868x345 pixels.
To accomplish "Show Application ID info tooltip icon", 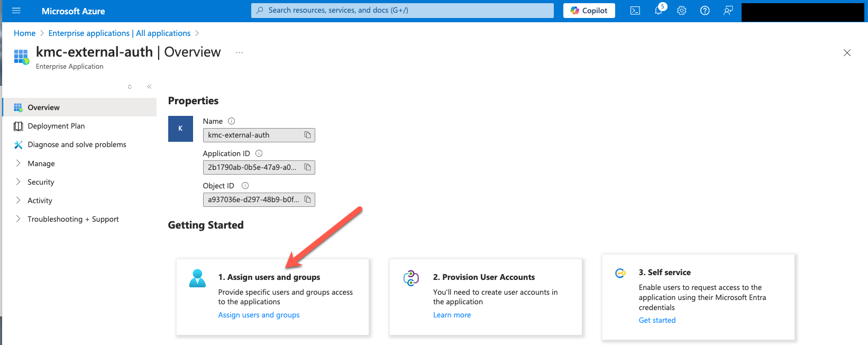I will [259, 153].
